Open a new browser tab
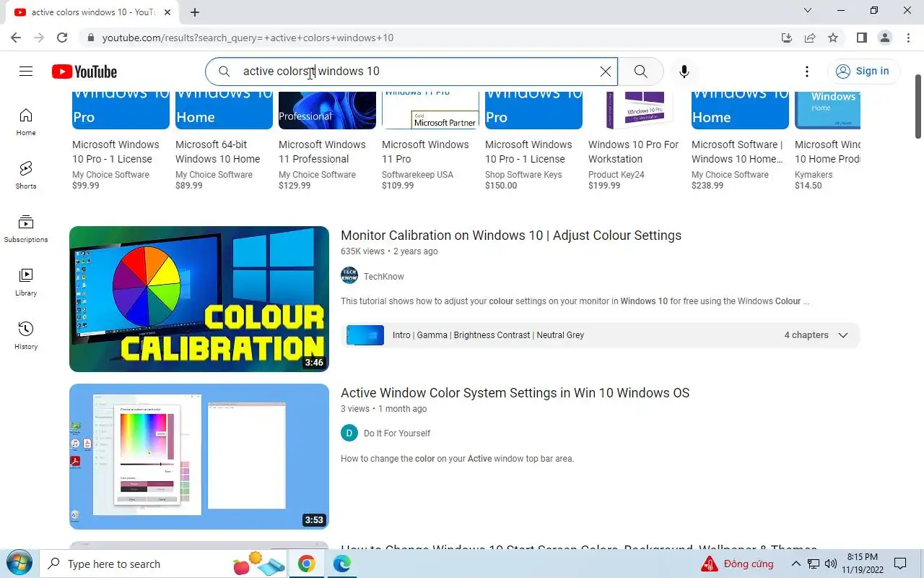Image resolution: width=924 pixels, height=578 pixels. [x=195, y=12]
